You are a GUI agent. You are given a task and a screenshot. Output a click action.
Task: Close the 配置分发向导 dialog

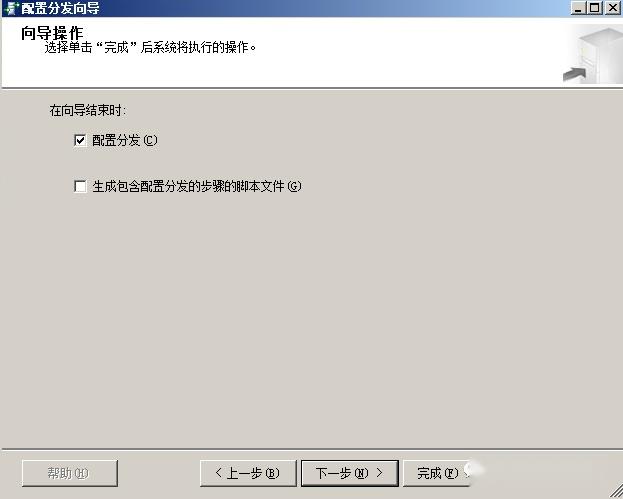point(613,8)
